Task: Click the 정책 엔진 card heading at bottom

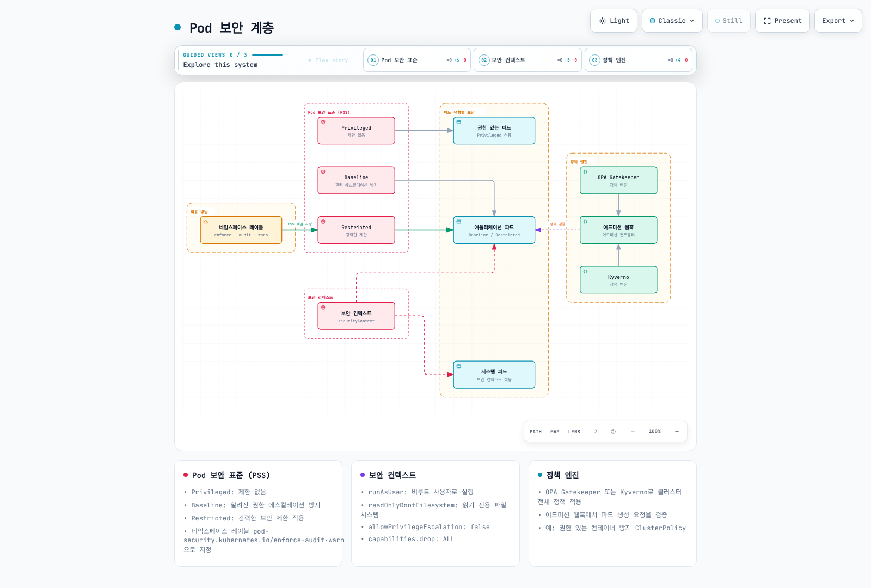Action: [562, 475]
